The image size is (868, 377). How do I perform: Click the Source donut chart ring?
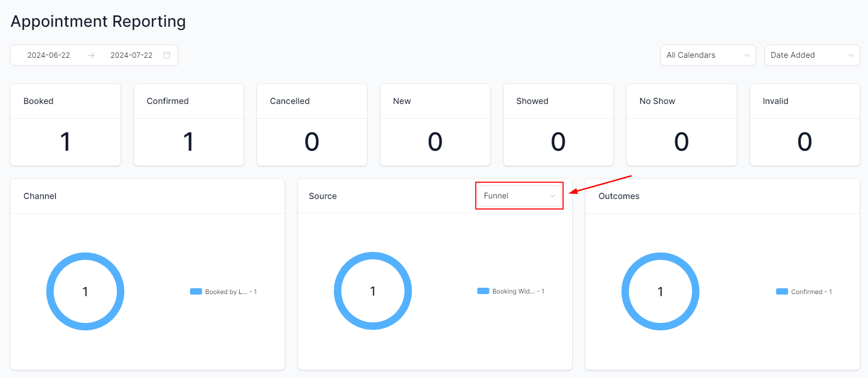(373, 256)
